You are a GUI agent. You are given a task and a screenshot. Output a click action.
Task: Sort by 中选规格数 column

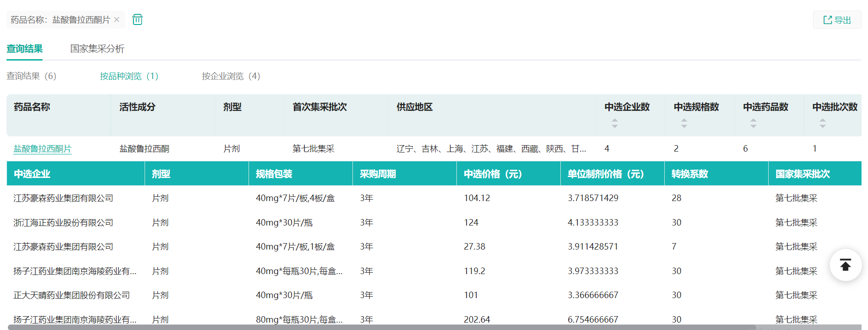point(684,123)
